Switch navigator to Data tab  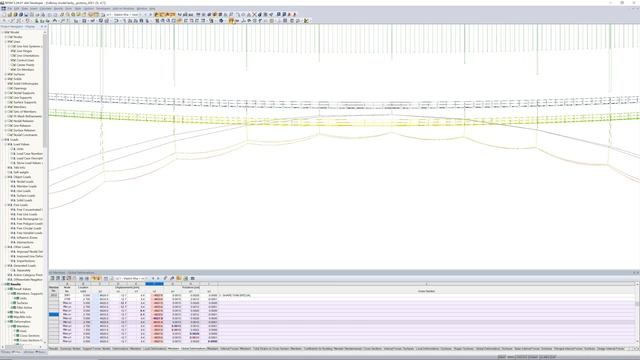(5, 352)
